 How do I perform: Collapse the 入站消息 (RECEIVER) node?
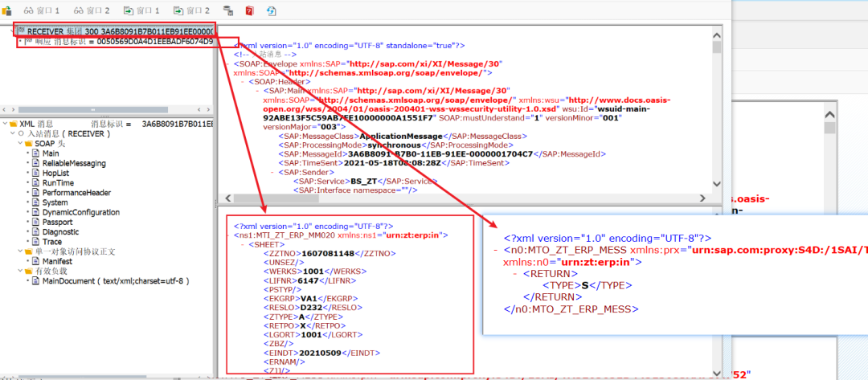pos(13,134)
